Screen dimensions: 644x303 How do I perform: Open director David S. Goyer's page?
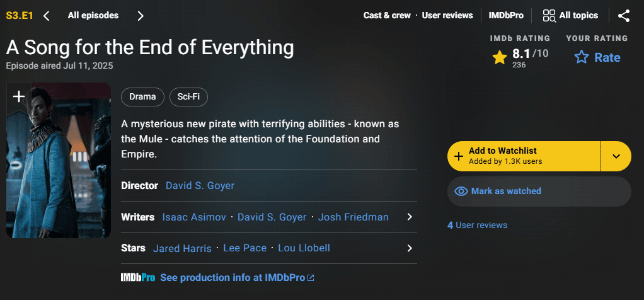point(200,185)
